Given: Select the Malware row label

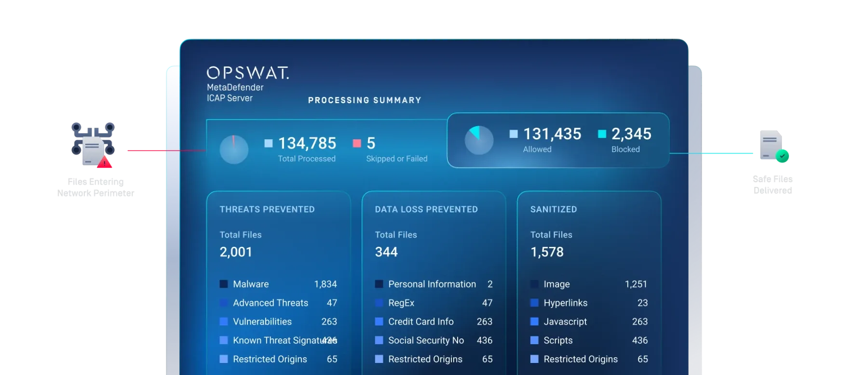Looking at the screenshot, I should tap(251, 284).
